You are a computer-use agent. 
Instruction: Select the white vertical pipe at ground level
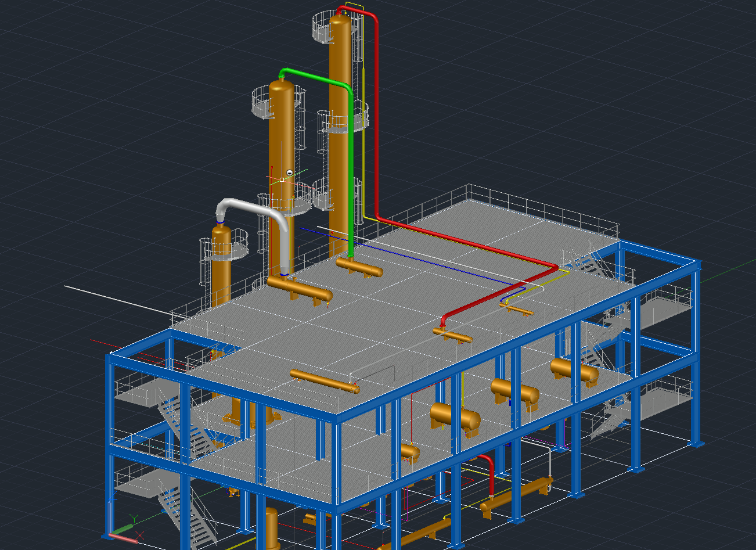coord(550,462)
